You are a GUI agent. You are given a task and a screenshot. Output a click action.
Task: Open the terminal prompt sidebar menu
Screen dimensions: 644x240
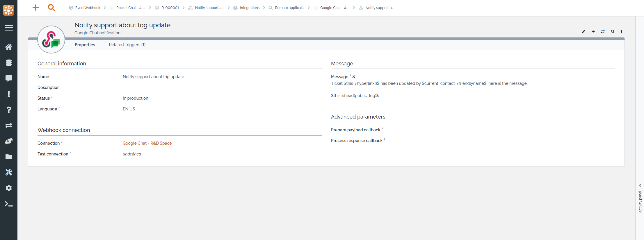(x=9, y=204)
